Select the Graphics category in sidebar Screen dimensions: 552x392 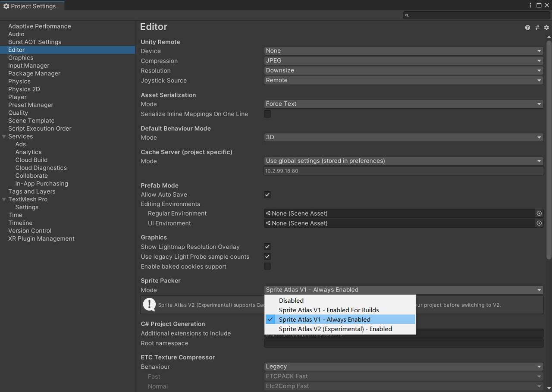click(x=21, y=58)
